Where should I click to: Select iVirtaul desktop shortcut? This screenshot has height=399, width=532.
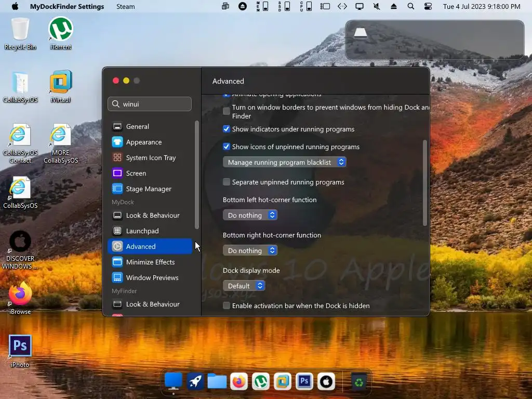(x=61, y=87)
